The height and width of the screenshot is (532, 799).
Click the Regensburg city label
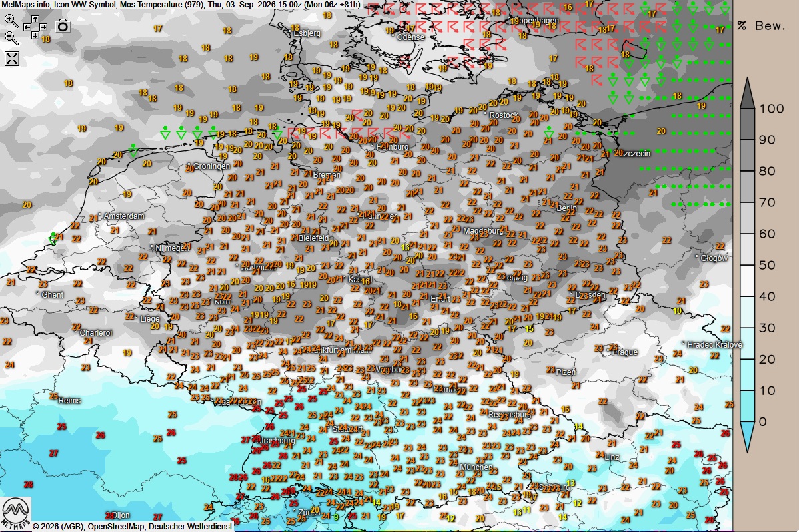[x=510, y=415]
